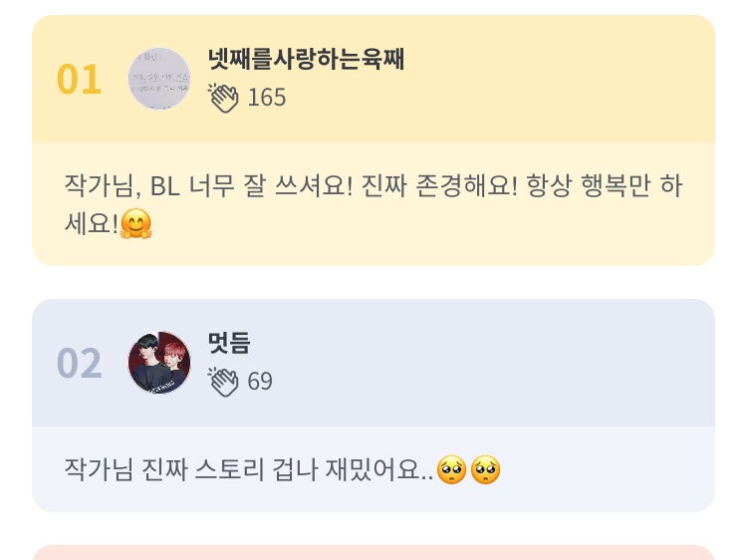This screenshot has width=747, height=560.
Task: Open 멋듬's profile picture
Action: [x=159, y=363]
